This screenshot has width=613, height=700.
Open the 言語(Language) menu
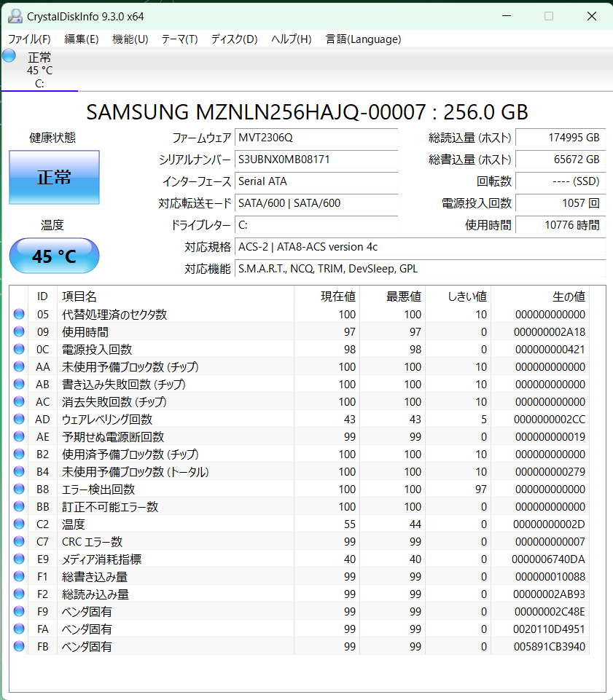[x=363, y=39]
